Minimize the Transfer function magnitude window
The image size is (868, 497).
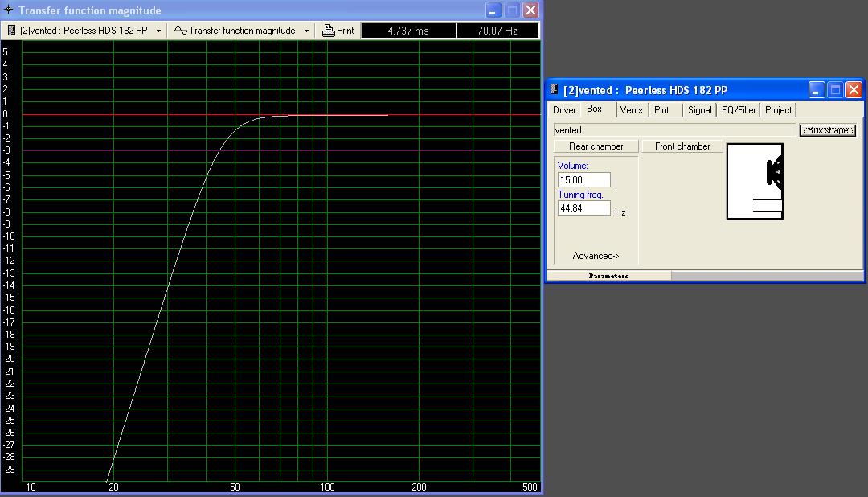(x=494, y=10)
